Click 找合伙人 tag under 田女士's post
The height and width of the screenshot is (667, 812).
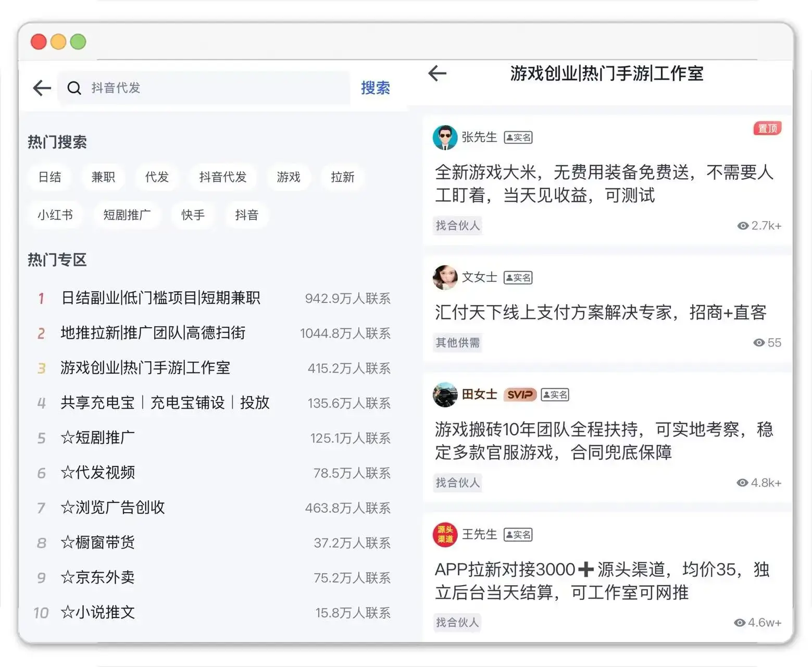point(458,483)
